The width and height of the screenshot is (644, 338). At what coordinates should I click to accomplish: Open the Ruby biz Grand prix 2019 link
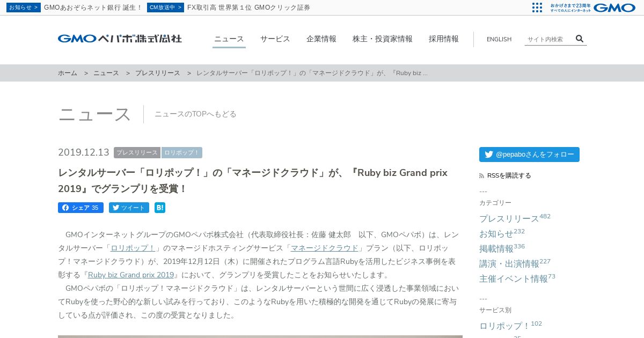point(131,275)
